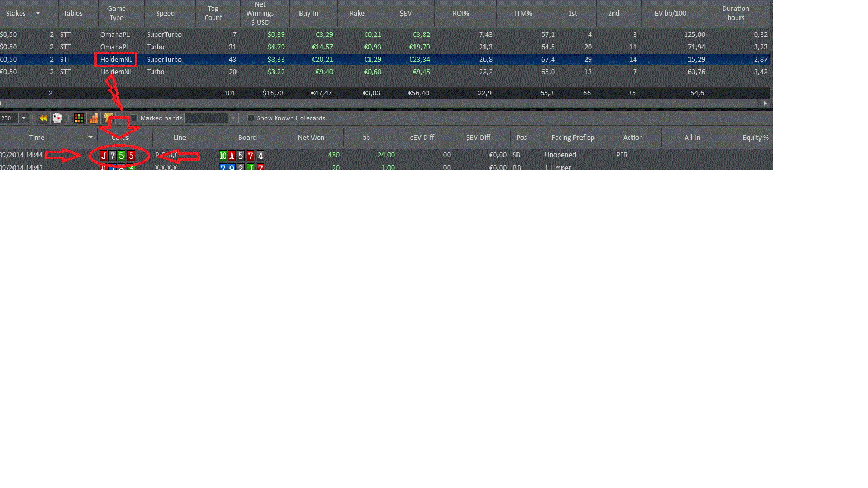This screenshot has height=488, width=868.
Task: Click the horizontal scrollbar track under the summary table
Action: [x=380, y=103]
